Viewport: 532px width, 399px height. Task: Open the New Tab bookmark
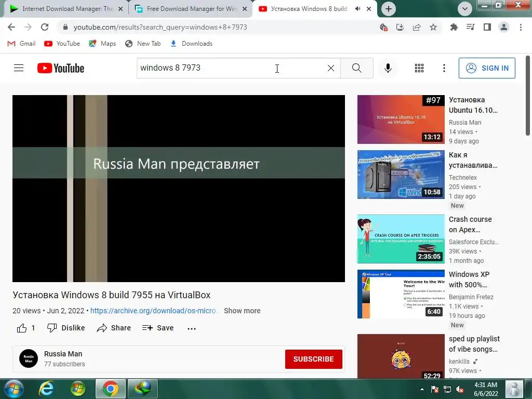click(143, 44)
